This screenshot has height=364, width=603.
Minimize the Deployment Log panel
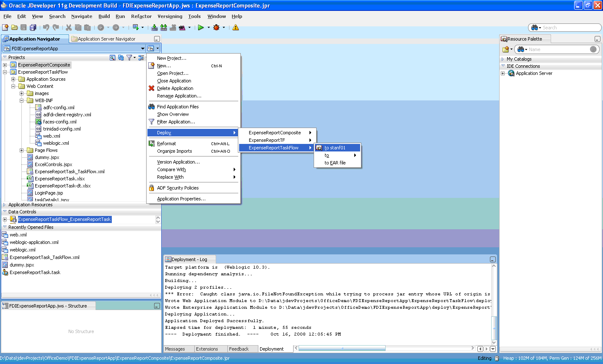pyautogui.click(x=493, y=259)
